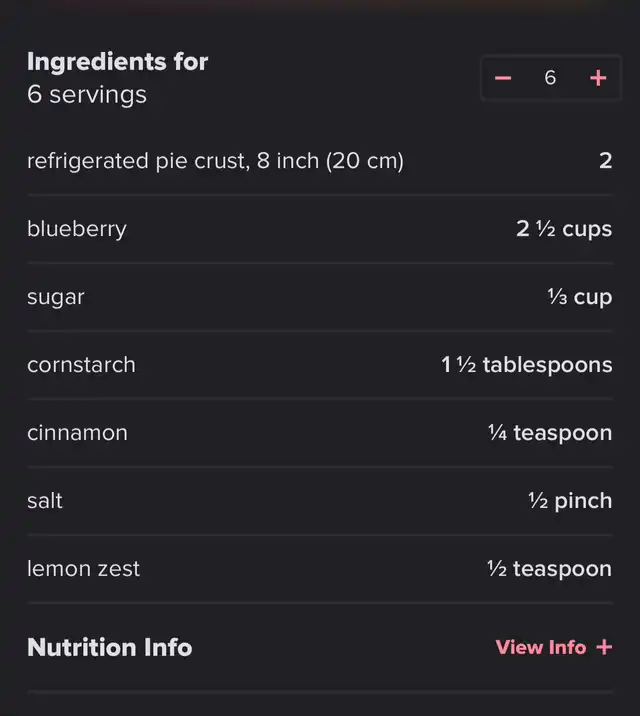Select the blueberry ingredient row
Image resolution: width=640 pixels, height=716 pixels.
(x=320, y=229)
